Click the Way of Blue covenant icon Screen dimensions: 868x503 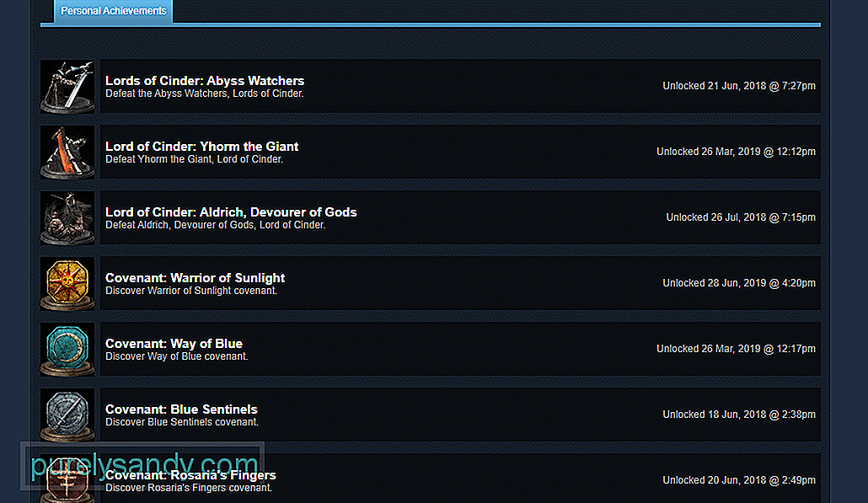tap(67, 349)
